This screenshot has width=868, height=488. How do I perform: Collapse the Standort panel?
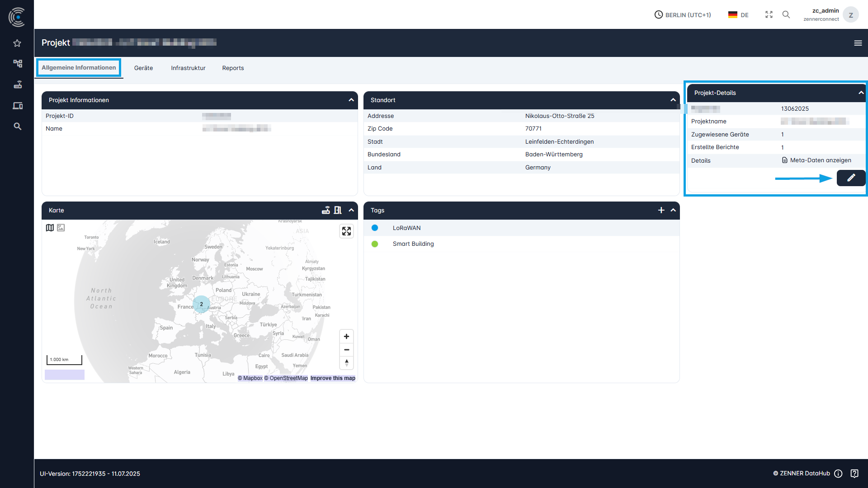pos(673,100)
